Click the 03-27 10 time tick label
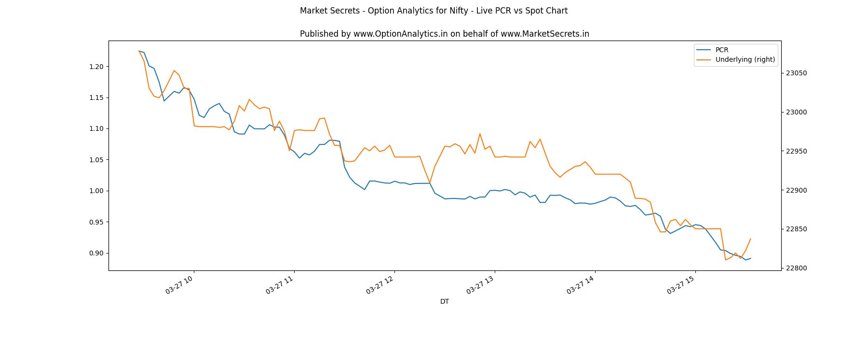Screen dimensions: 868x338 [180, 285]
